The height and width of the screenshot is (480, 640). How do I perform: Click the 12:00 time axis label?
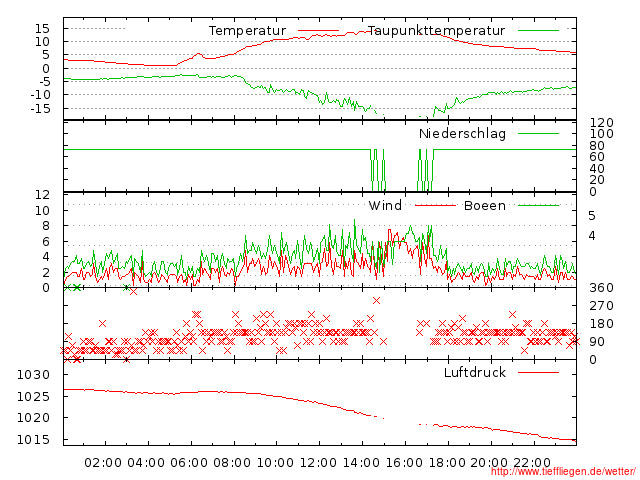[318, 463]
